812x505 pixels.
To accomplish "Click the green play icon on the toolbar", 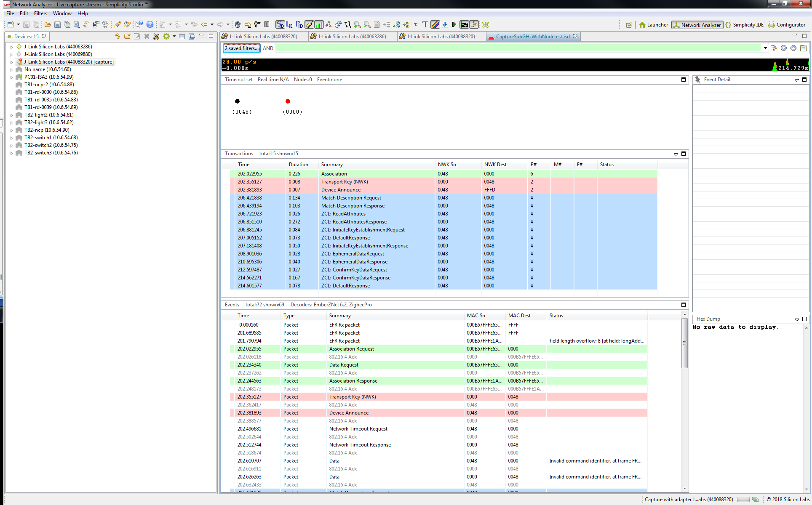I will coord(454,24).
